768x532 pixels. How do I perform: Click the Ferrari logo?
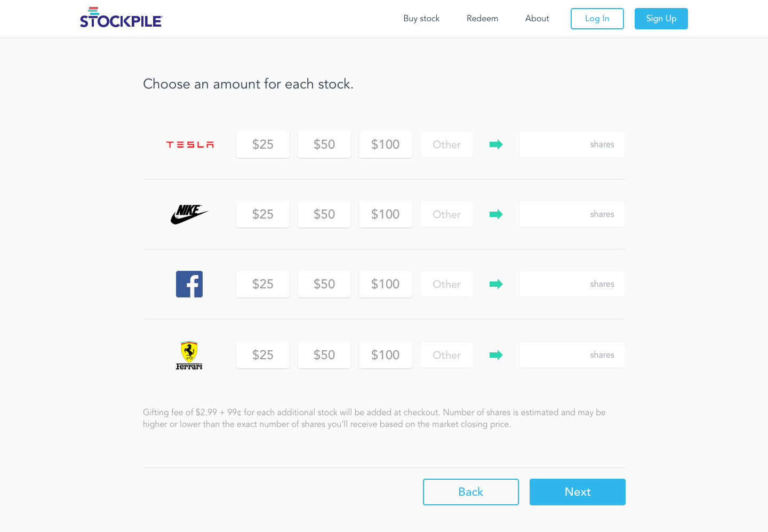(x=189, y=355)
